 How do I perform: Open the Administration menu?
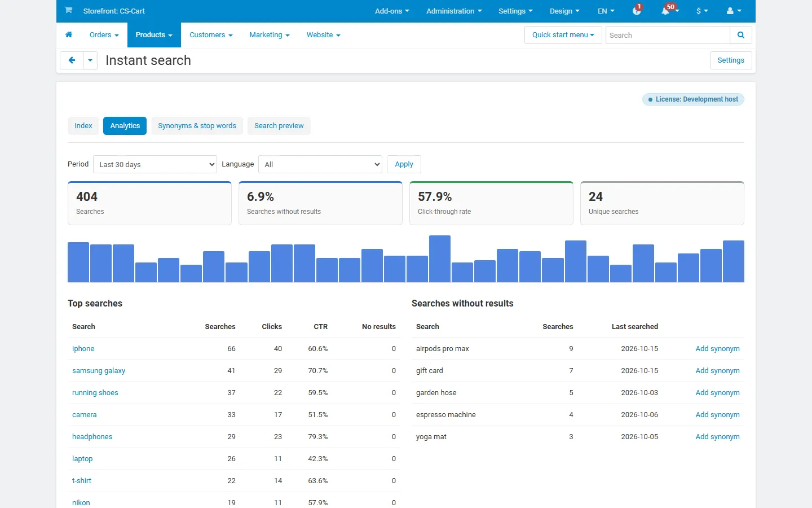[454, 11]
